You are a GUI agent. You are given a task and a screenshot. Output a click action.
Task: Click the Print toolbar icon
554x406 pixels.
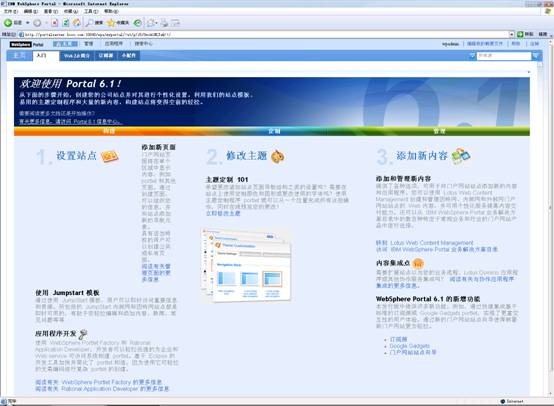coord(164,23)
